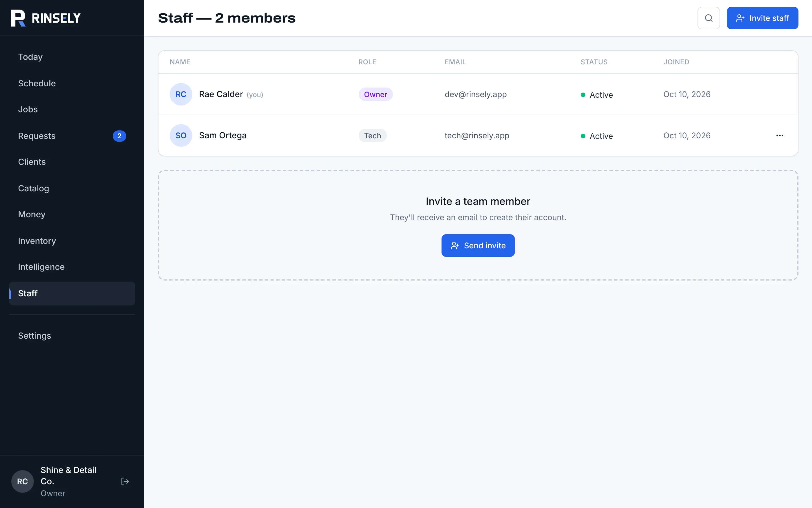
Task: Click the Staff — 2 members page title
Action: tap(226, 18)
